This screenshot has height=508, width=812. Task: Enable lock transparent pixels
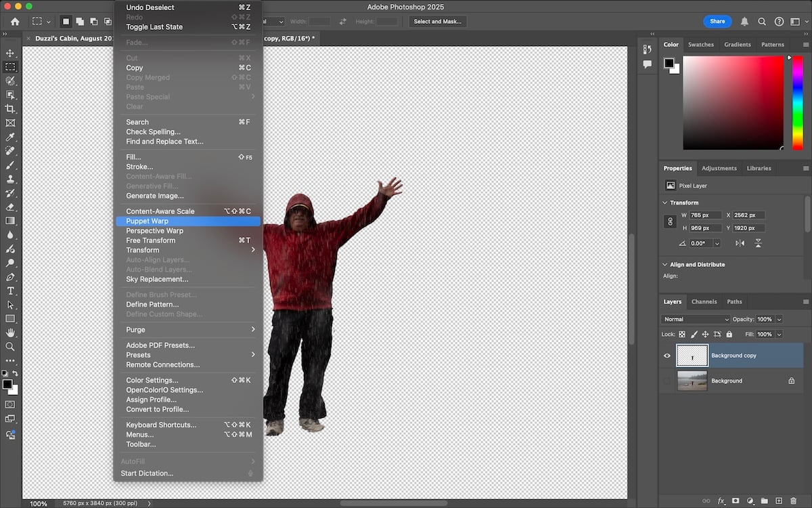[x=681, y=335]
